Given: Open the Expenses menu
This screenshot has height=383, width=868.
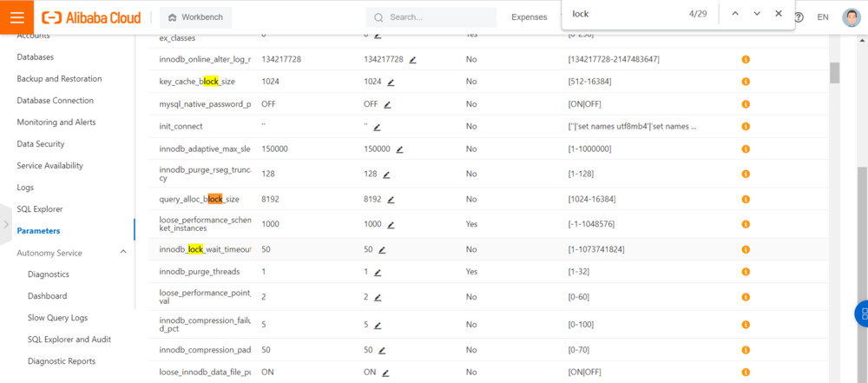Looking at the screenshot, I should coord(529,17).
